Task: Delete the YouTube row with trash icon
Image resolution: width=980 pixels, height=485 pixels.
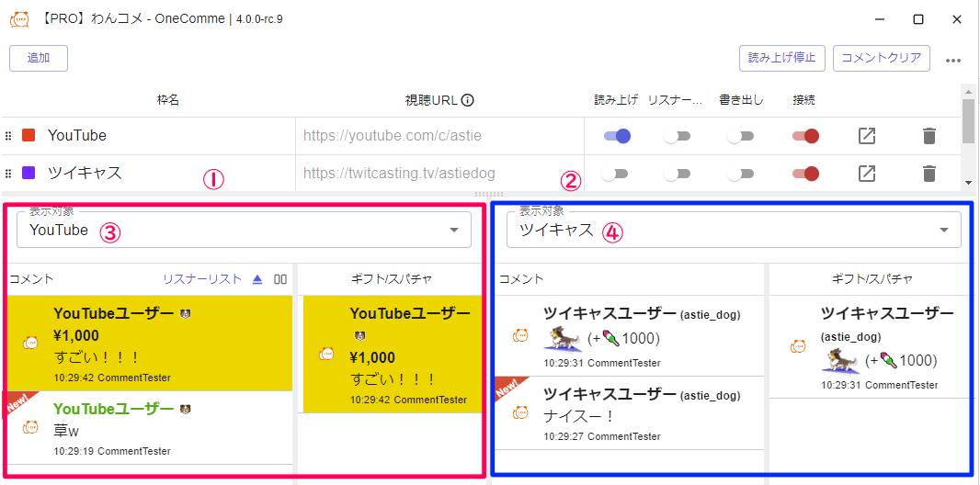Action: 929,136
